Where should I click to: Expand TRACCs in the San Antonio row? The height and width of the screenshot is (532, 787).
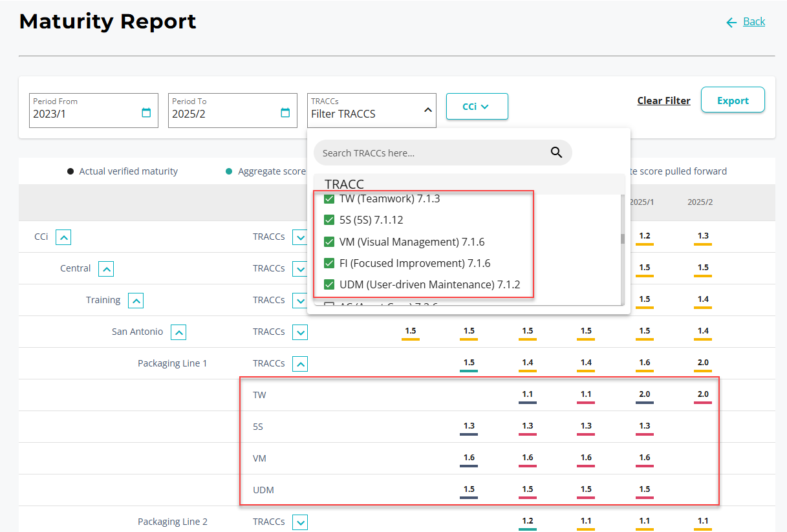tap(300, 332)
